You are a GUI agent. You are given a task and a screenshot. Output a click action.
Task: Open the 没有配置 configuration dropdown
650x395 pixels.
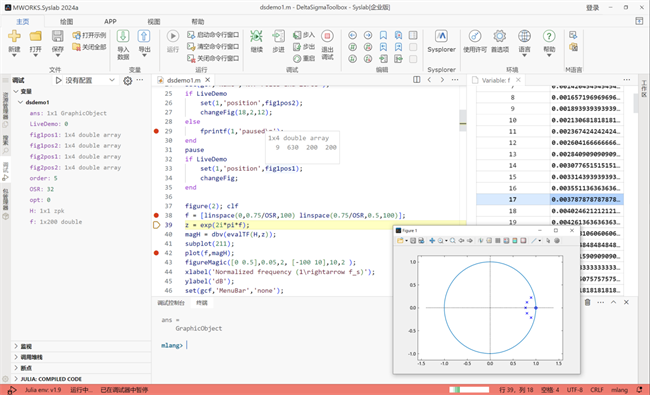coord(90,80)
